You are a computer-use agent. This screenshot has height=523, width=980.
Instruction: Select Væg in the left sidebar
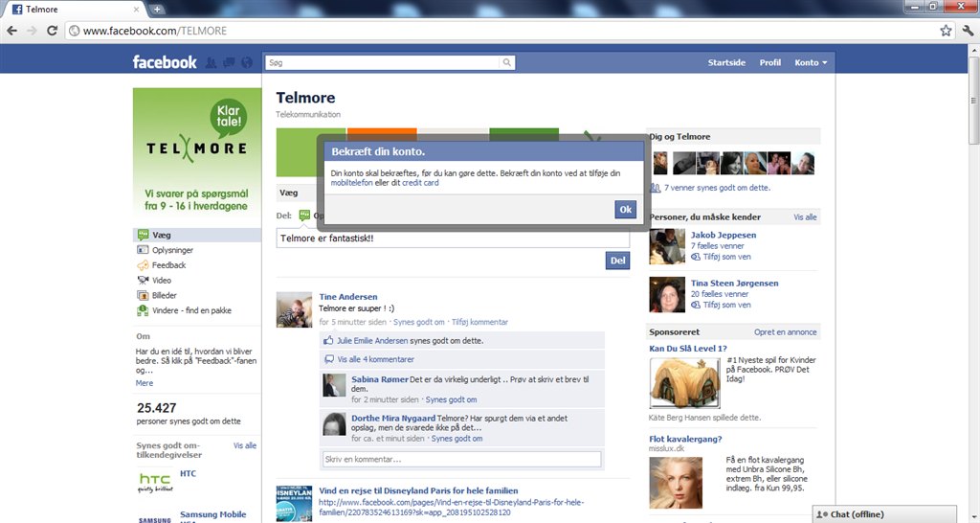(x=197, y=236)
